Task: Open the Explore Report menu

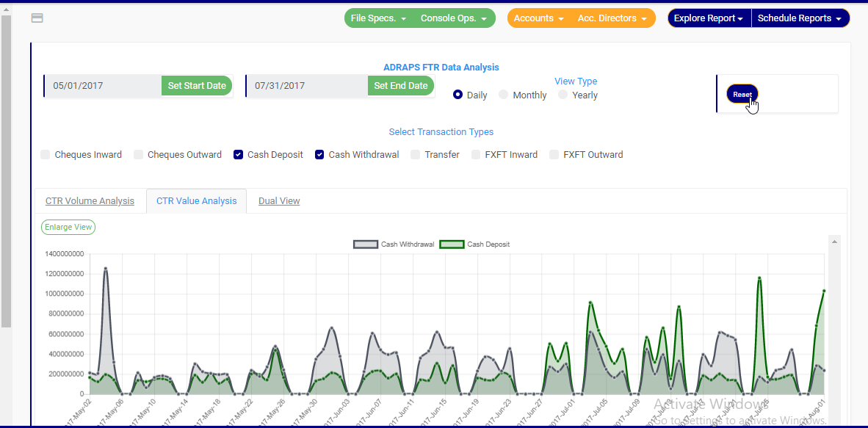Action: point(709,18)
